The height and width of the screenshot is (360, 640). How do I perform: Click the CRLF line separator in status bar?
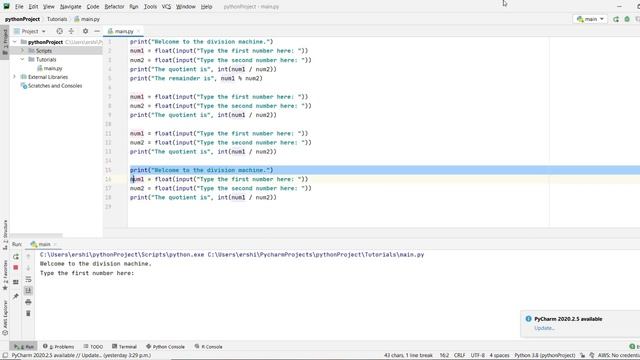click(459, 356)
